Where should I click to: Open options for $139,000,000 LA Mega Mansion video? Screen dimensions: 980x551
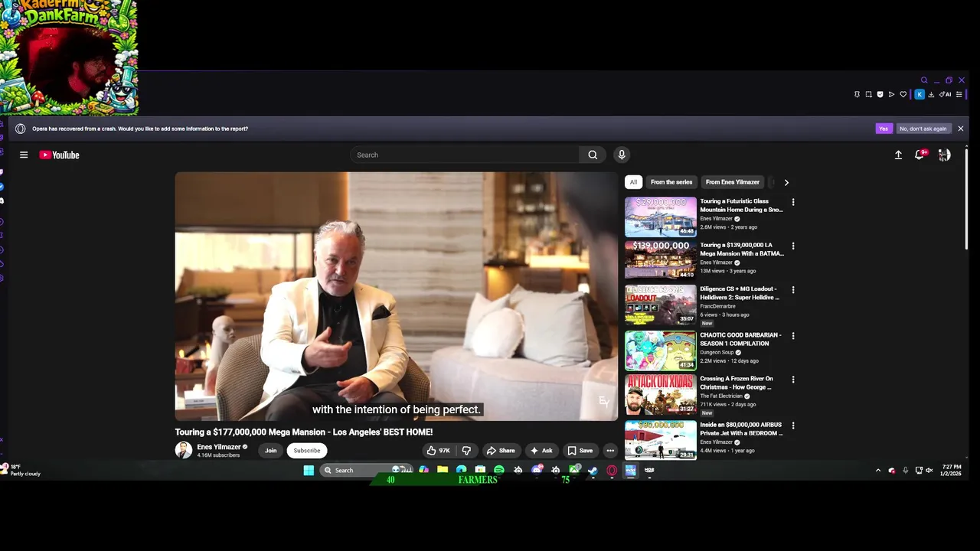[x=793, y=246]
